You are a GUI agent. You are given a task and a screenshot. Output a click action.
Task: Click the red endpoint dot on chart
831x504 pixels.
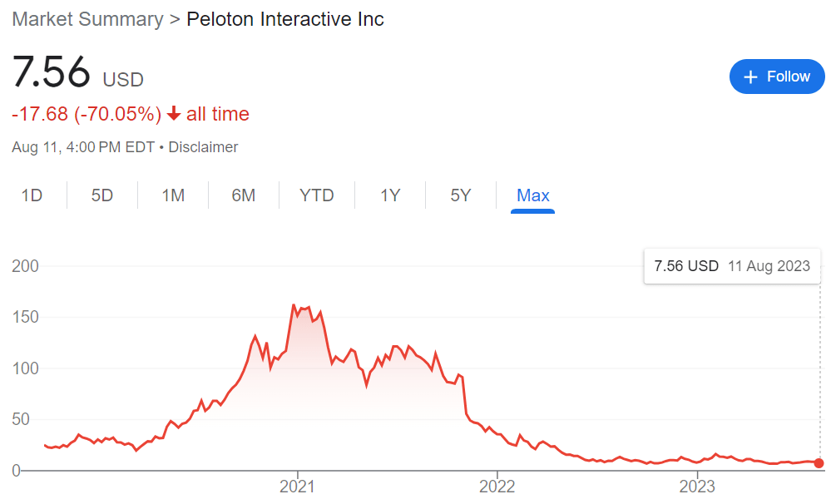[819, 463]
